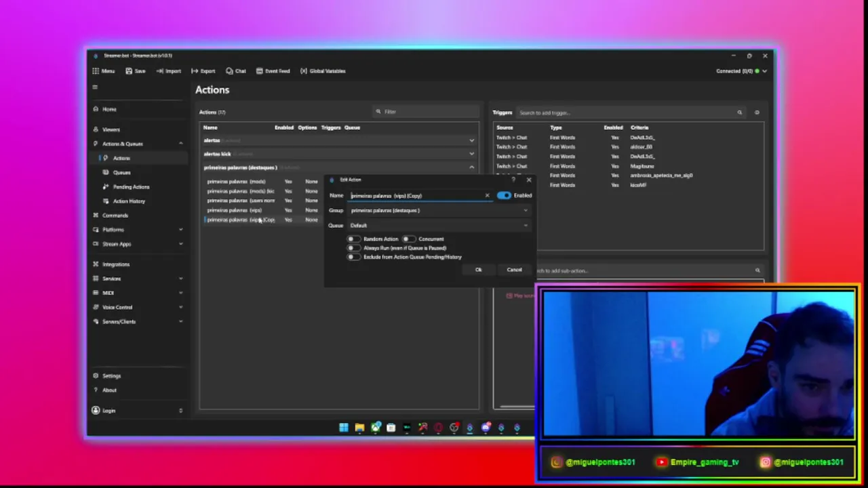Select action primeiras palavras (vips)

234,210
